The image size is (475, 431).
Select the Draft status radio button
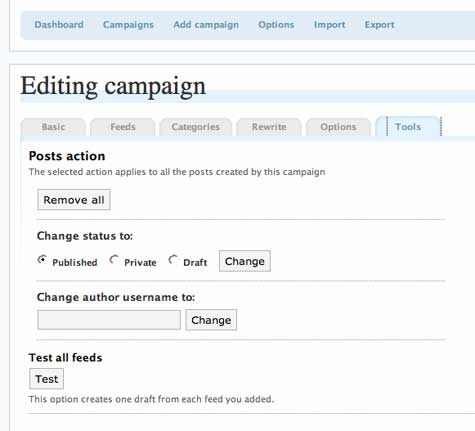173,260
